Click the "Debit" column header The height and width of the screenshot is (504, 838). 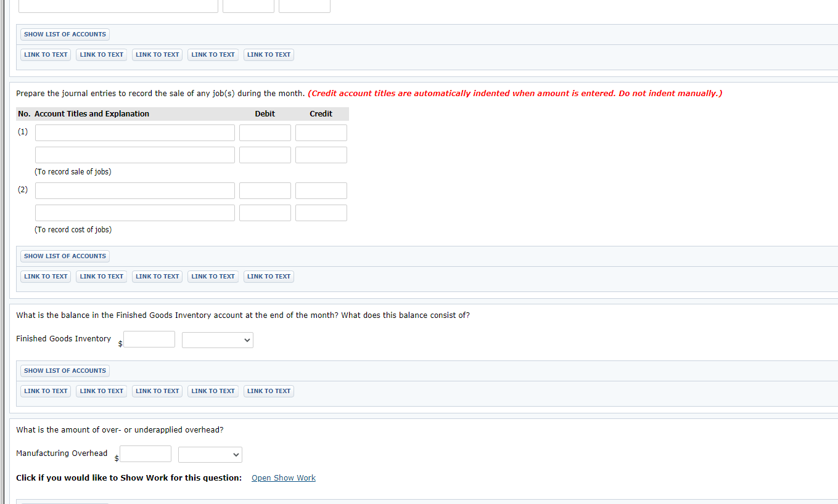click(265, 114)
